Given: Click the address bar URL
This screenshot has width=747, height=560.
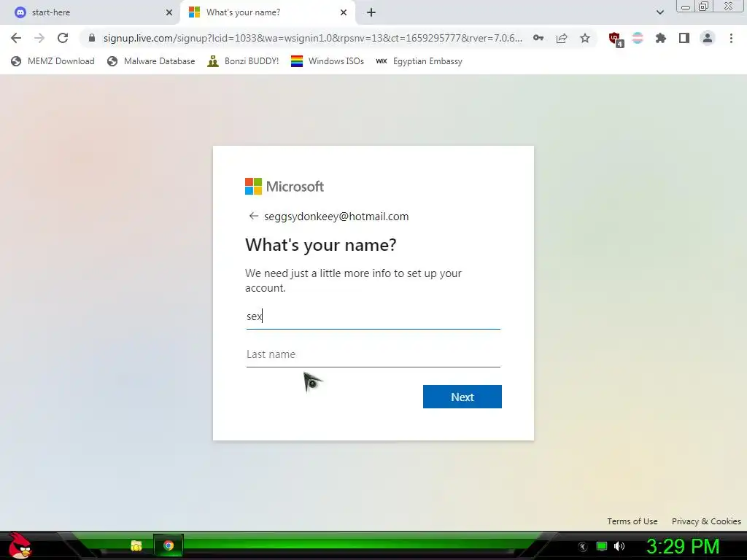Looking at the screenshot, I should pyautogui.click(x=312, y=38).
